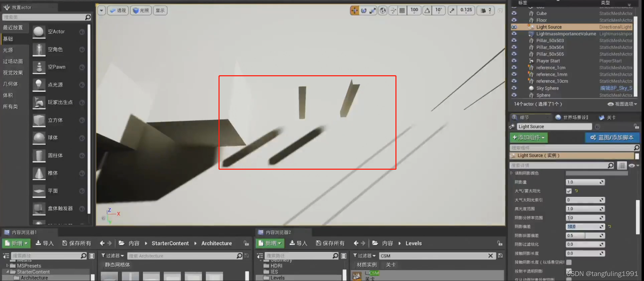Pick the 空角色 character icon
Viewport: 644px width, 281px height.
[x=39, y=49]
